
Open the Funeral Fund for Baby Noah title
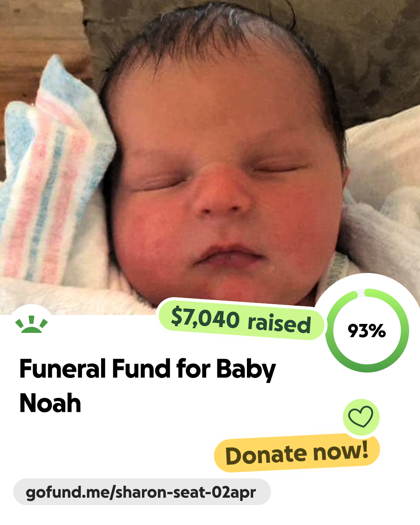148,386
